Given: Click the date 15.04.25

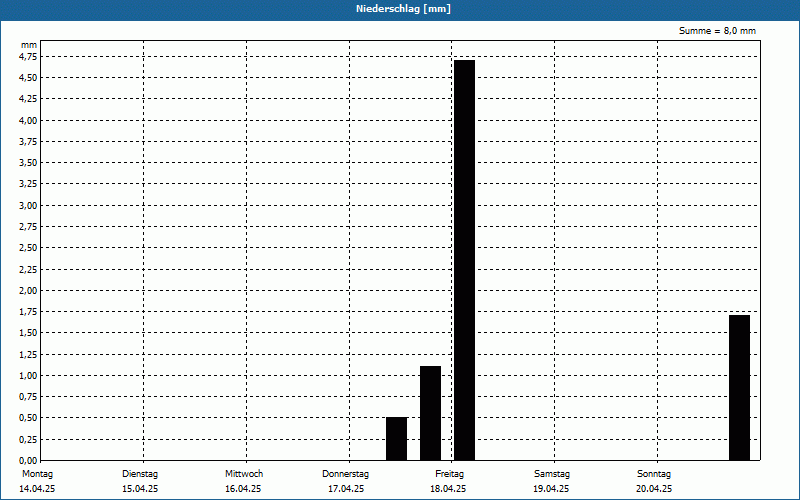Looking at the screenshot, I should 140,489.
